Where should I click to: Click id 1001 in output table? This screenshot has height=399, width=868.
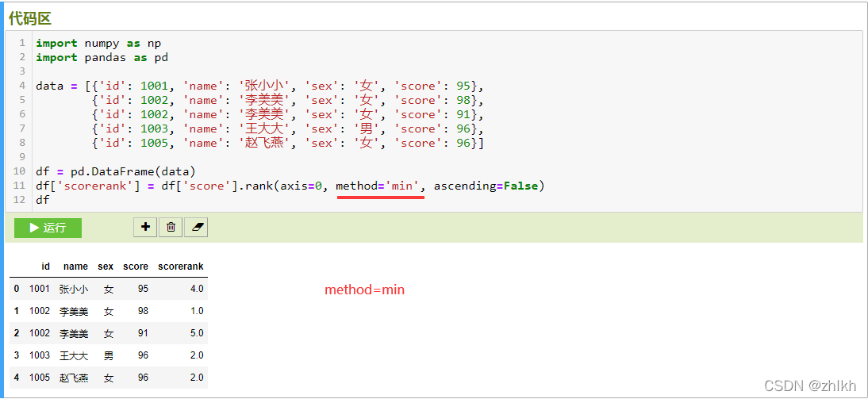coord(40,289)
